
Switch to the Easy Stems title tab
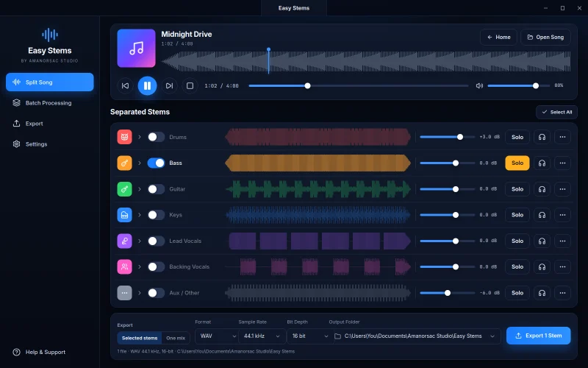click(293, 8)
